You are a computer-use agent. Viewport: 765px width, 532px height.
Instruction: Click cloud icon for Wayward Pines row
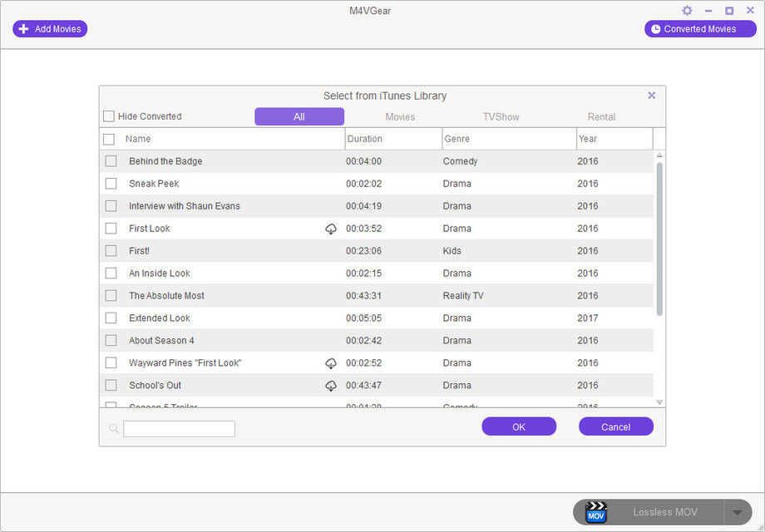coord(331,363)
